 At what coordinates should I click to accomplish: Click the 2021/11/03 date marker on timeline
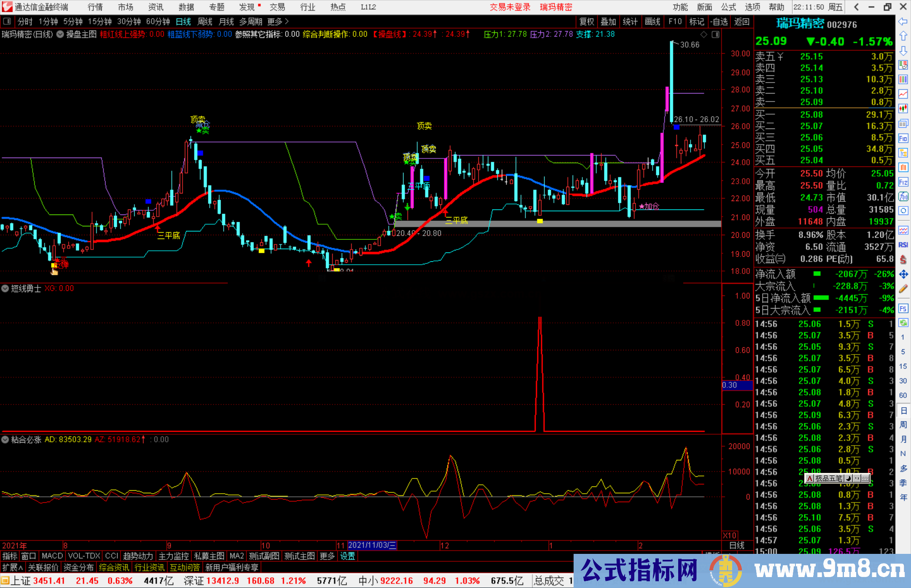click(x=372, y=545)
